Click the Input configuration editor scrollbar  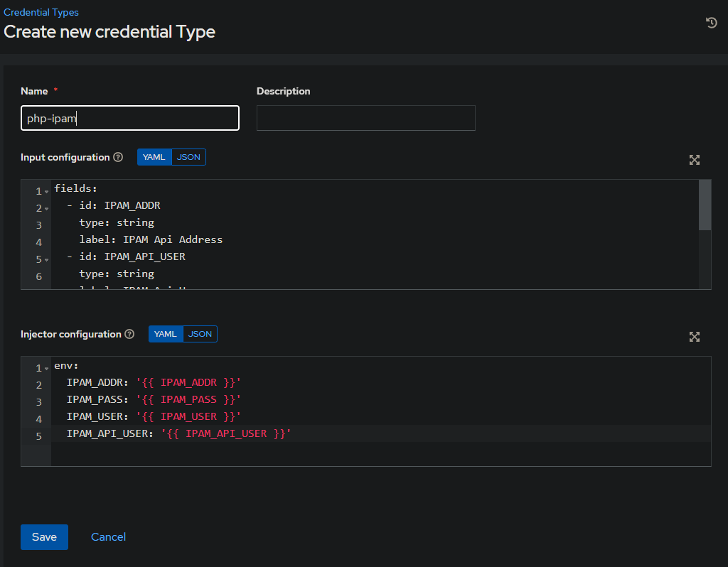(x=705, y=205)
